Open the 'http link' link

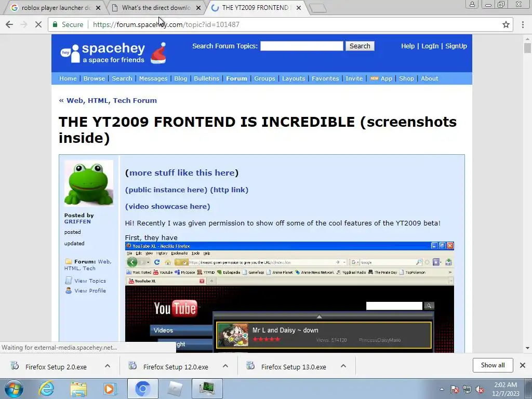(229, 190)
